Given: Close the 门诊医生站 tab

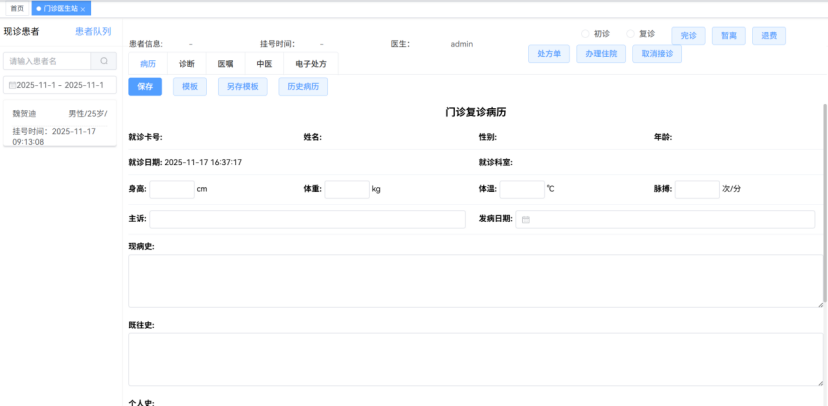Looking at the screenshot, I should 84,9.
